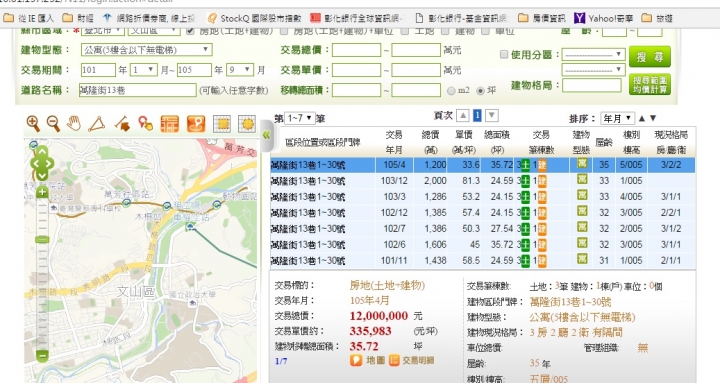Open the 從 IE 匯入 bookmarks folder
Image resolution: width=720 pixels, height=383 pixels.
[x=28, y=18]
